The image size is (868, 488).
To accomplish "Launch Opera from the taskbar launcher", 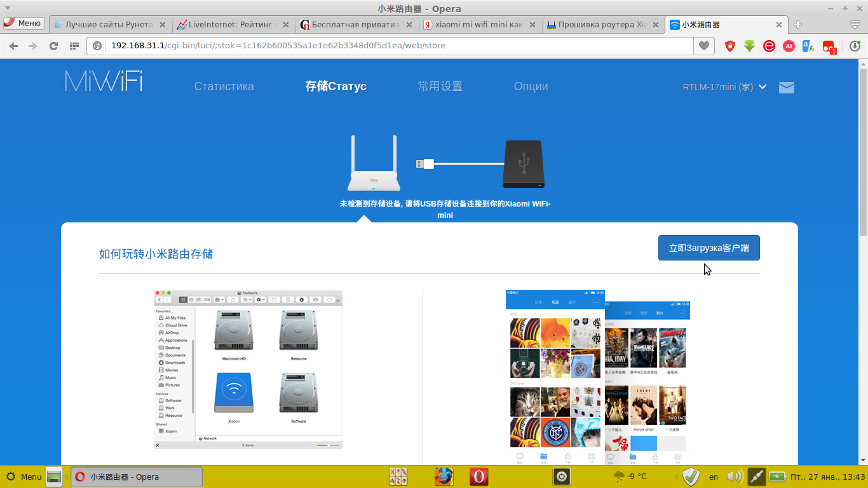I will click(479, 477).
